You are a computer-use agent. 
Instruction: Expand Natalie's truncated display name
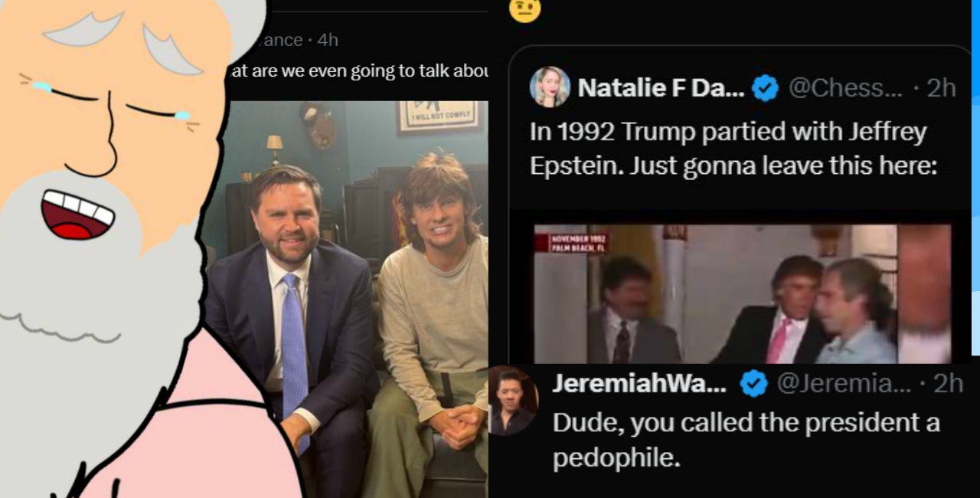pyautogui.click(x=658, y=87)
